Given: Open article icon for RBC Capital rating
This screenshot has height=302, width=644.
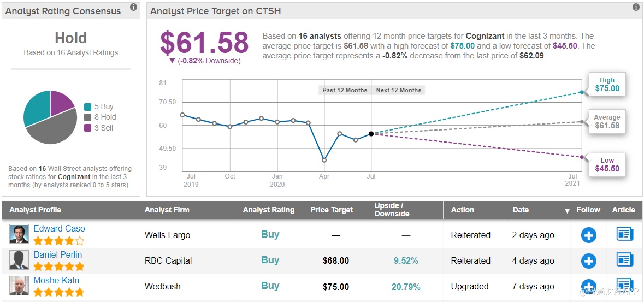Looking at the screenshot, I should click(x=624, y=260).
